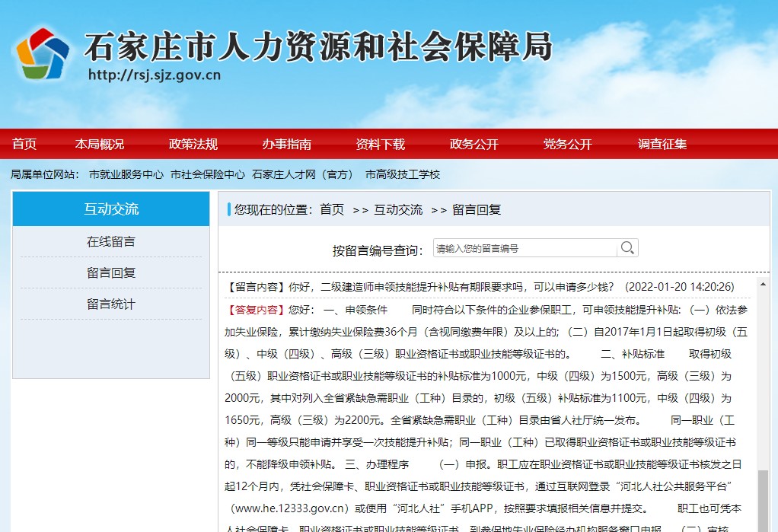Select the 办事指南 navigation tab

pos(286,144)
